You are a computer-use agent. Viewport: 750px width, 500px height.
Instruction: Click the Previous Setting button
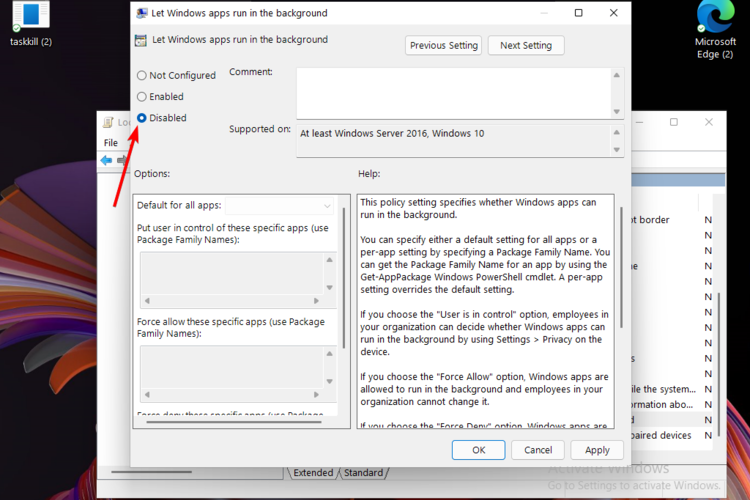[443, 45]
